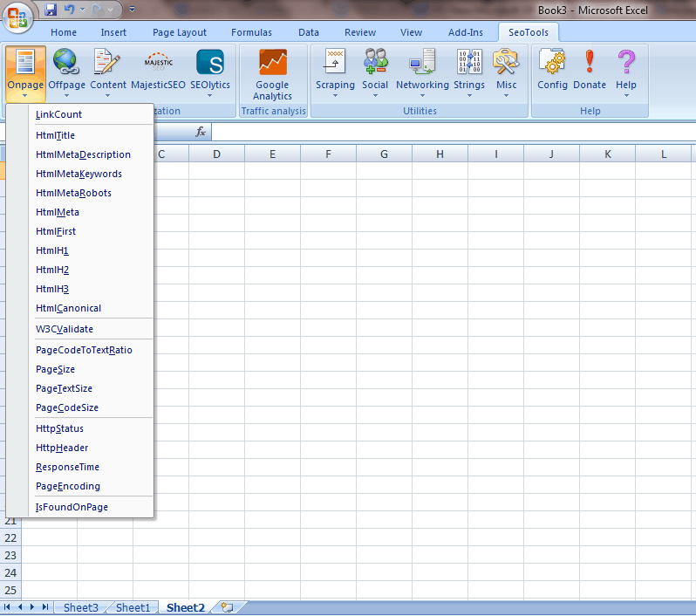Jump to last sheet navigation arrow
The width and height of the screenshot is (696, 616).
(x=44, y=607)
